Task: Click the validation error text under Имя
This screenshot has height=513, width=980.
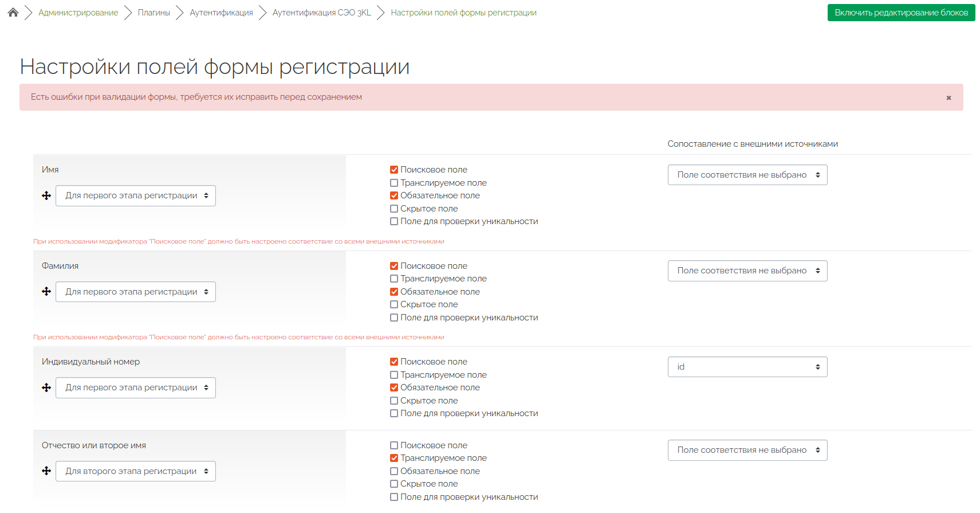Action: (x=239, y=241)
